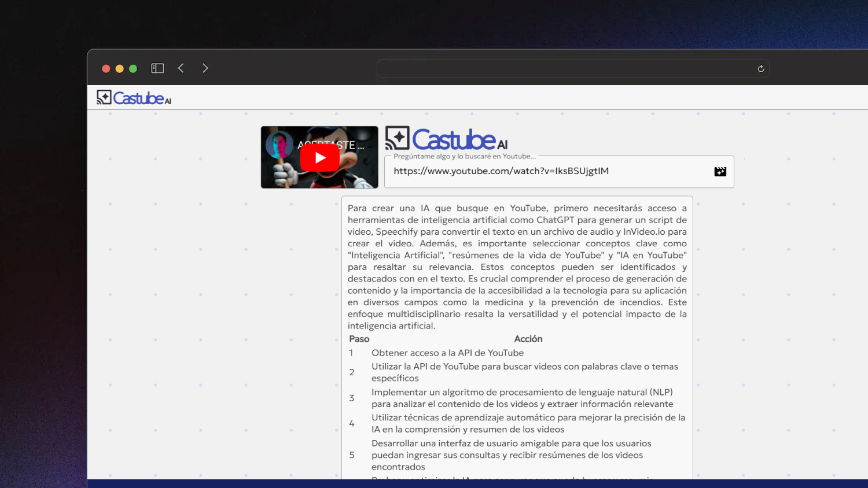Click the 'Pregúntame algo y lo buscaré en Youtube...' label
This screenshot has height=488, width=868.
[x=465, y=156]
